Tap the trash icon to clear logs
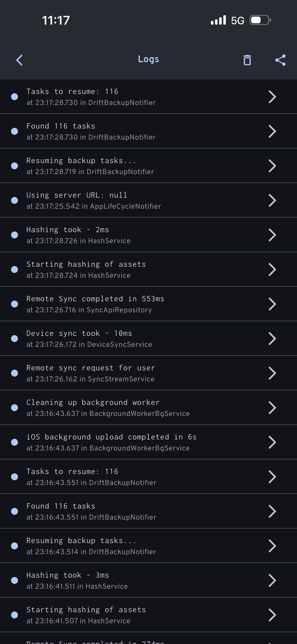The width and height of the screenshot is (297, 644). [247, 60]
